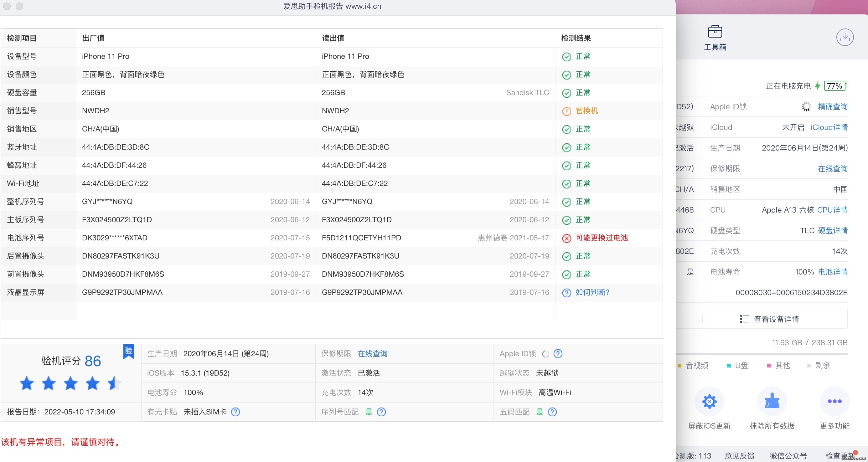
Task: Click the red X icon beside 可能更换过电池
Action: 566,238
